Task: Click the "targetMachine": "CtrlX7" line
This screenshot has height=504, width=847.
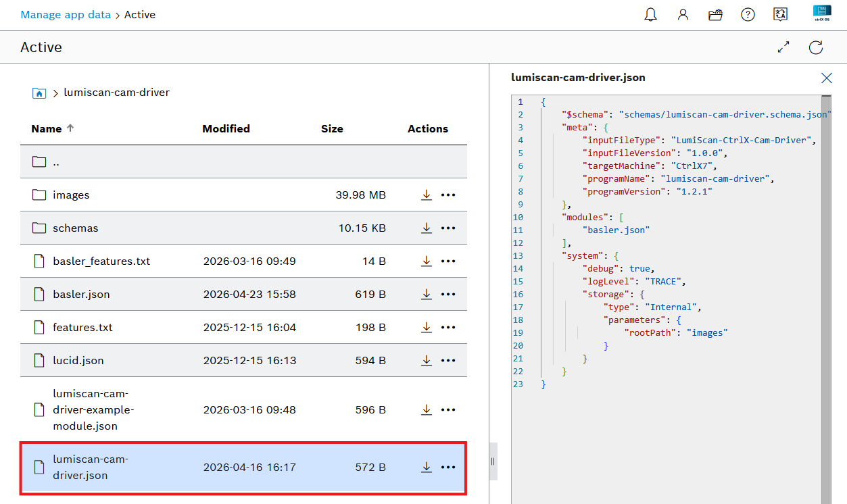Action: (650, 166)
